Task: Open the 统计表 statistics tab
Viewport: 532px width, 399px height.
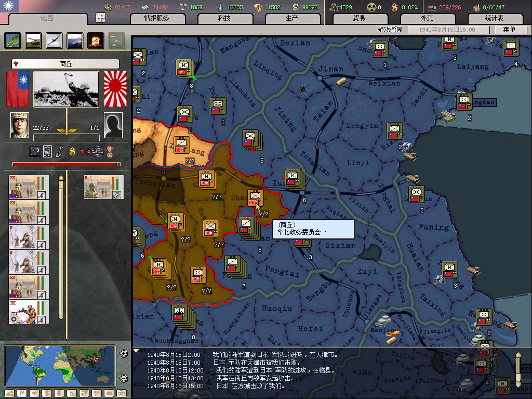Action: point(494,18)
